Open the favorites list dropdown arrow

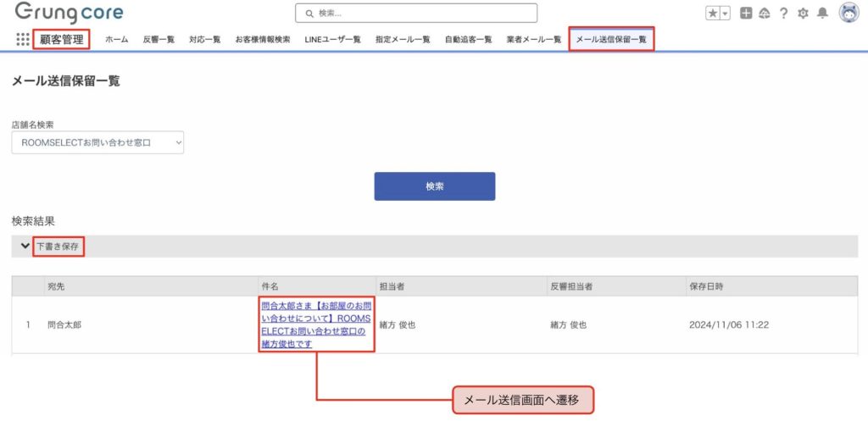(725, 13)
